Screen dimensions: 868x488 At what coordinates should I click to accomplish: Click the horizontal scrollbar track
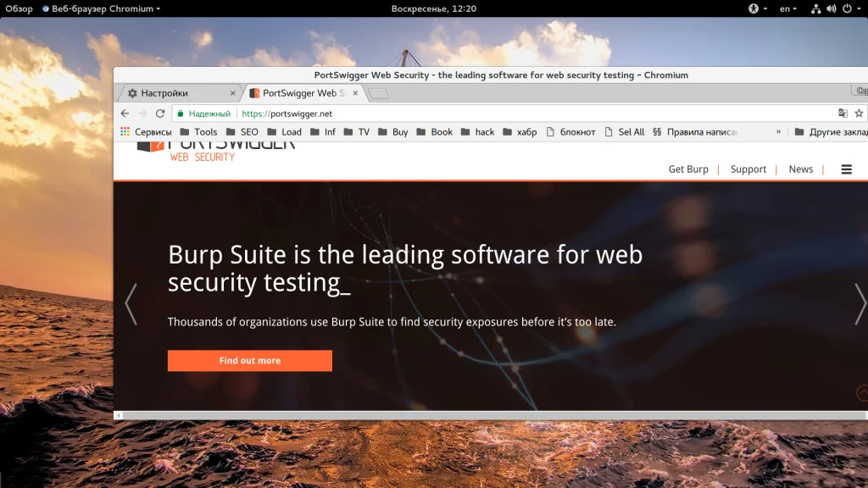point(492,415)
